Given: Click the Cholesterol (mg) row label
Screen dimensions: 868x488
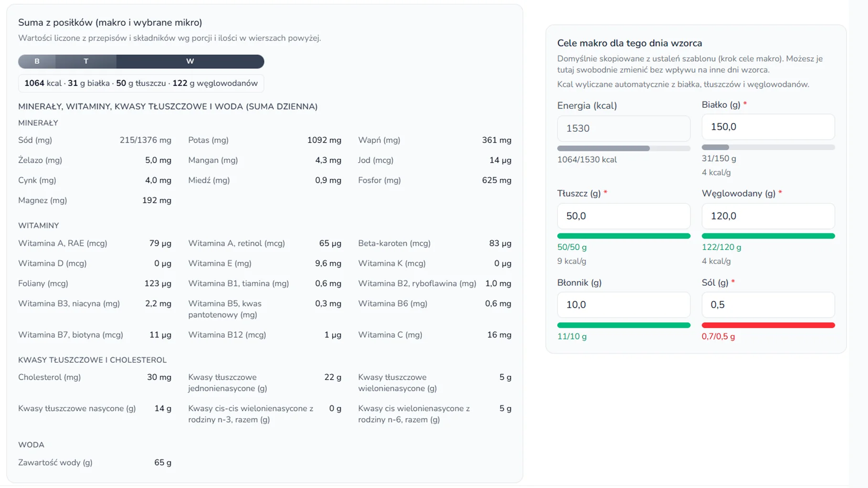Looking at the screenshot, I should pyautogui.click(x=49, y=377).
